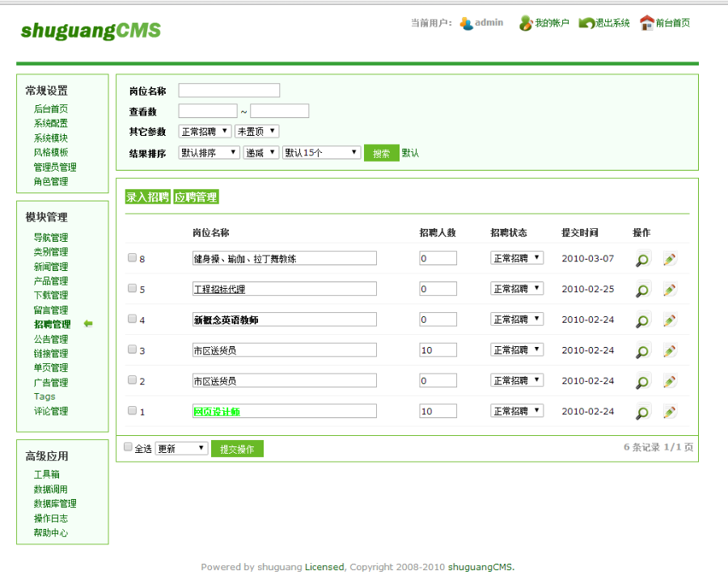Click the pencil edit icon for 健身操、瑜伽、拉丁舞教练

tap(670, 258)
